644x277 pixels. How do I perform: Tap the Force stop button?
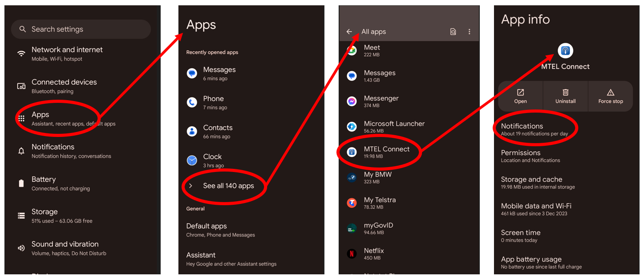click(611, 96)
